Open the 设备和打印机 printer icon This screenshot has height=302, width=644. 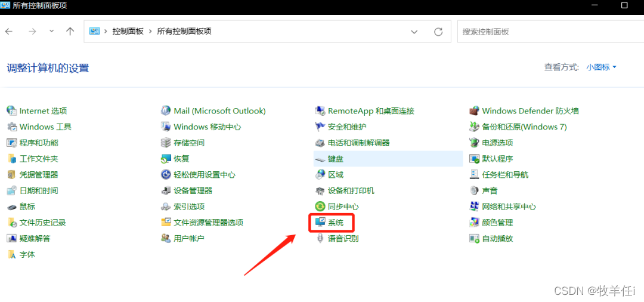point(320,190)
